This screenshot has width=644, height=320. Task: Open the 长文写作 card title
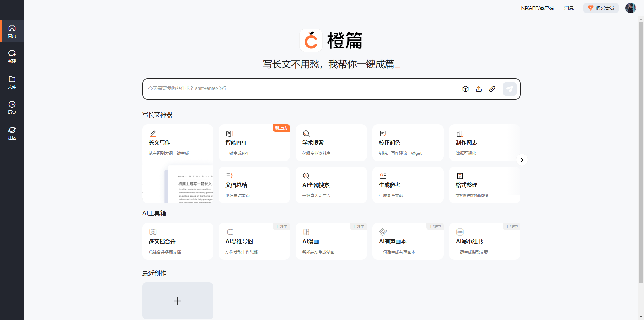(159, 143)
